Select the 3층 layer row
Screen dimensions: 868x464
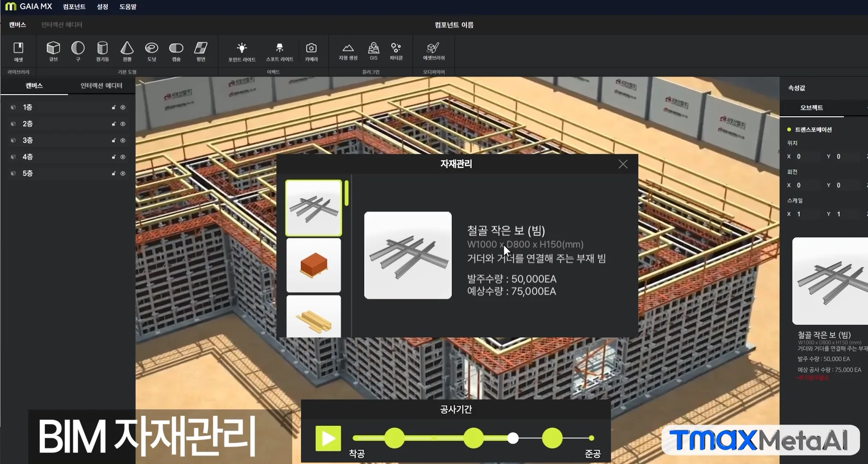[68, 140]
